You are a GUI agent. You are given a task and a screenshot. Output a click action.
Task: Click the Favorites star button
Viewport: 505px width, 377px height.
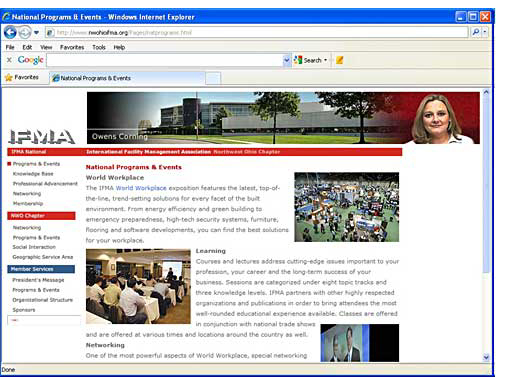22,77
